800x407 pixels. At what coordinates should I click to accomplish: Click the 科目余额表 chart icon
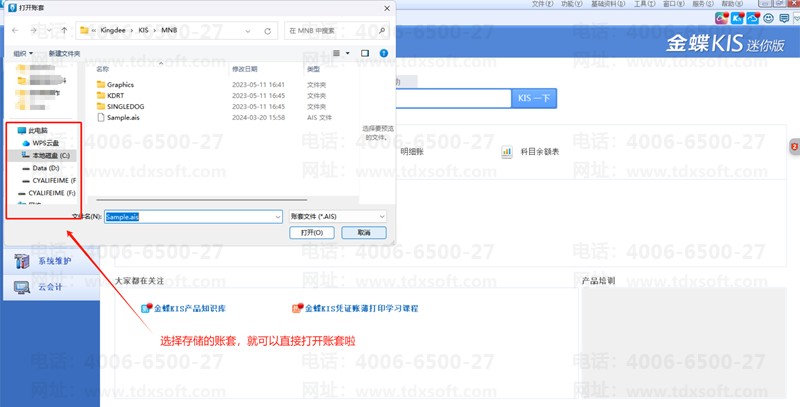pyautogui.click(x=507, y=152)
